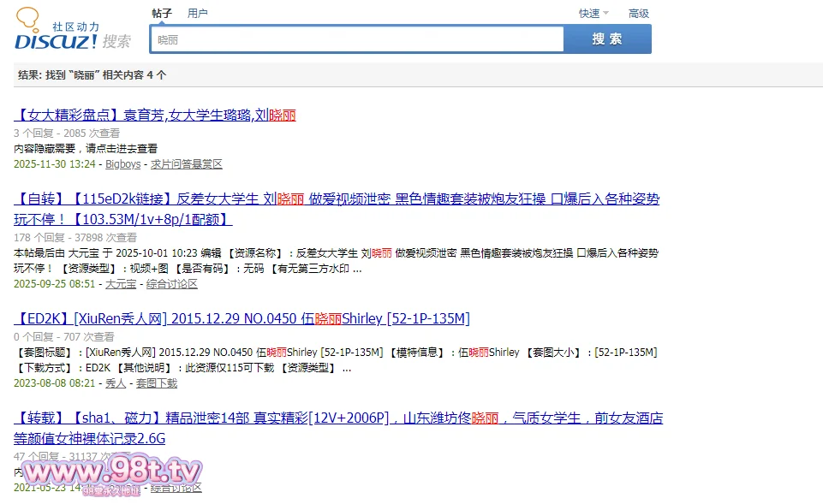823x504 pixels.
Task: Open the 高级 advanced search link
Action: click(x=639, y=13)
